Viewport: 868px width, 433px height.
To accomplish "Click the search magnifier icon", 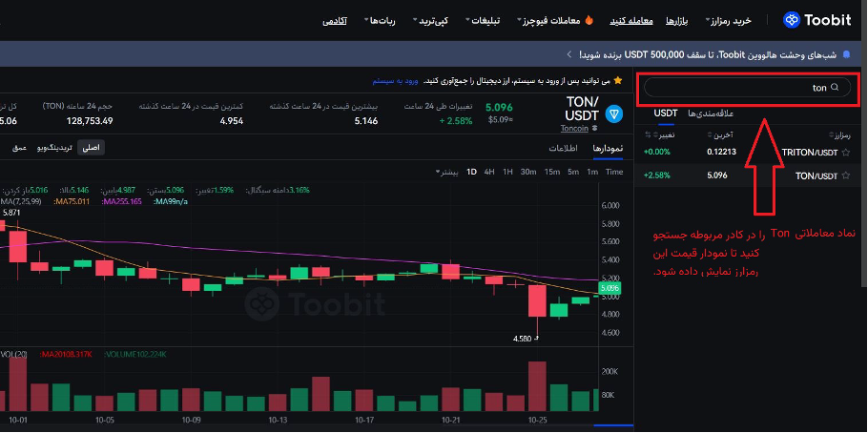I will coord(835,87).
